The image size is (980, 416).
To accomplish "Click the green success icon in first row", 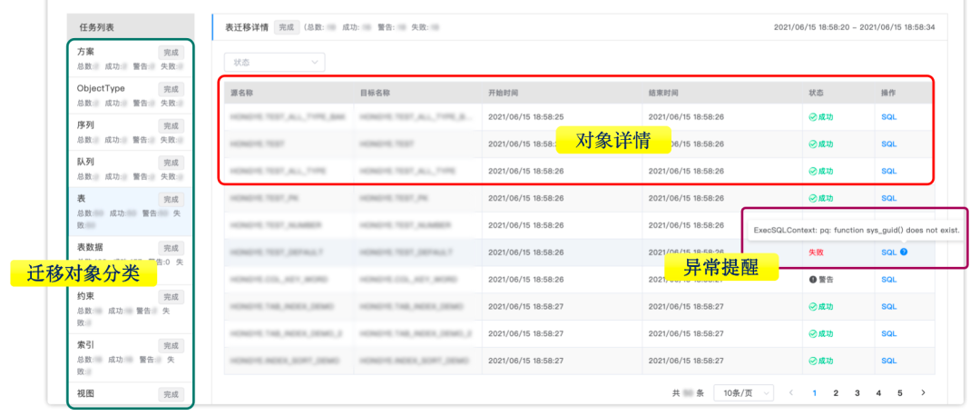I will [813, 117].
